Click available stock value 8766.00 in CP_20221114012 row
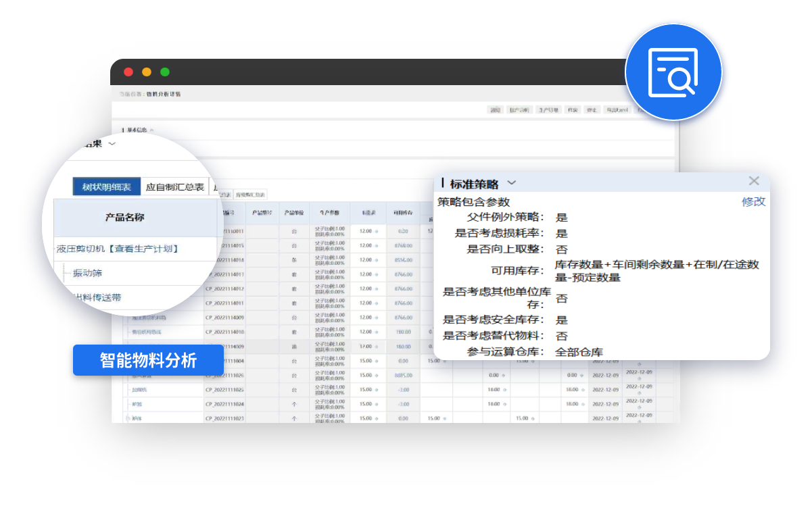The width and height of the screenshot is (812, 527). [403, 288]
